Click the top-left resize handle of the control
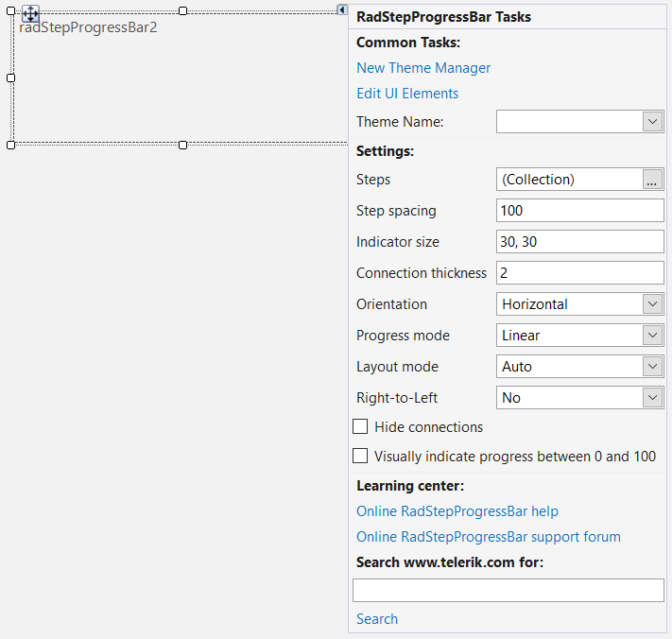The image size is (672, 639). tap(11, 10)
